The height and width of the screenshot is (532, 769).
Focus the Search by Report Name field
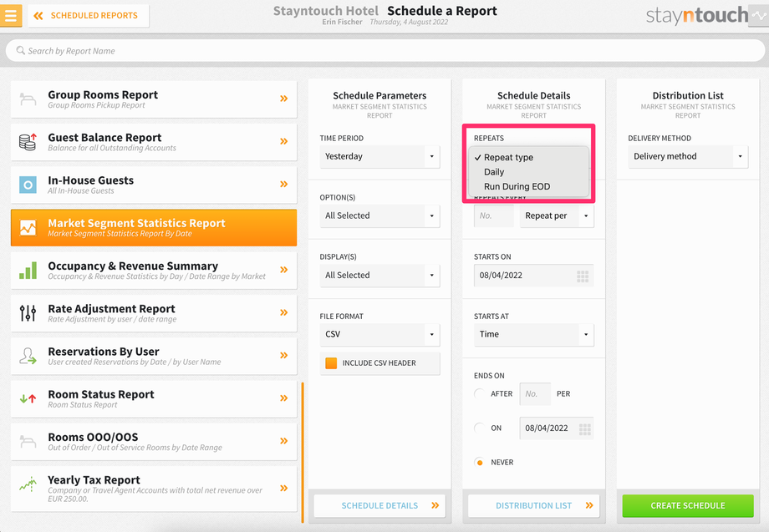click(x=385, y=50)
